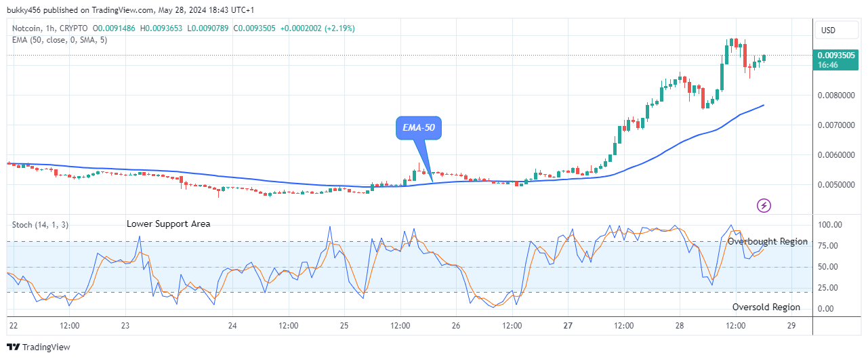
Task: Click the 100.00 stochastic scale label
Action: tap(829, 225)
